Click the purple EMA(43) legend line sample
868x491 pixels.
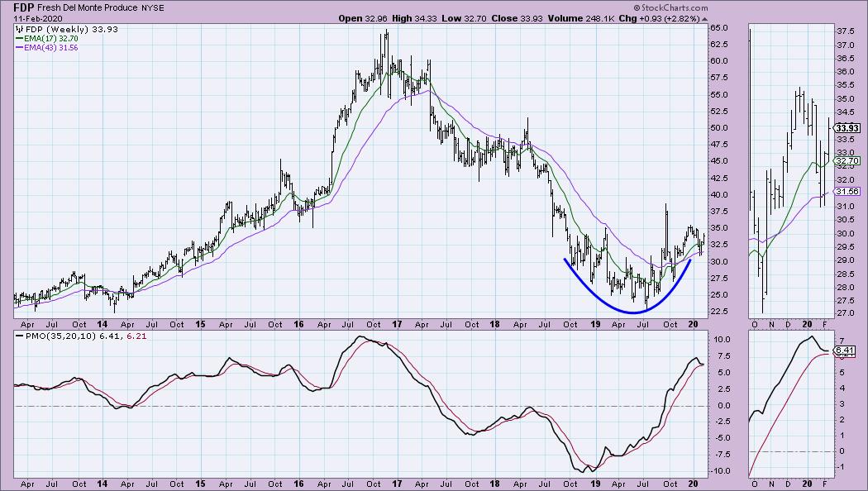[x=19, y=48]
